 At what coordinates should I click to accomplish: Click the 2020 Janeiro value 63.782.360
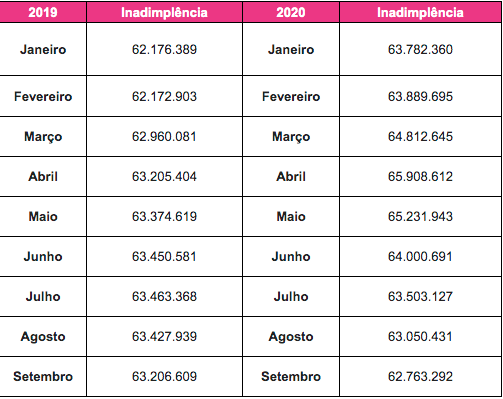[420, 49]
